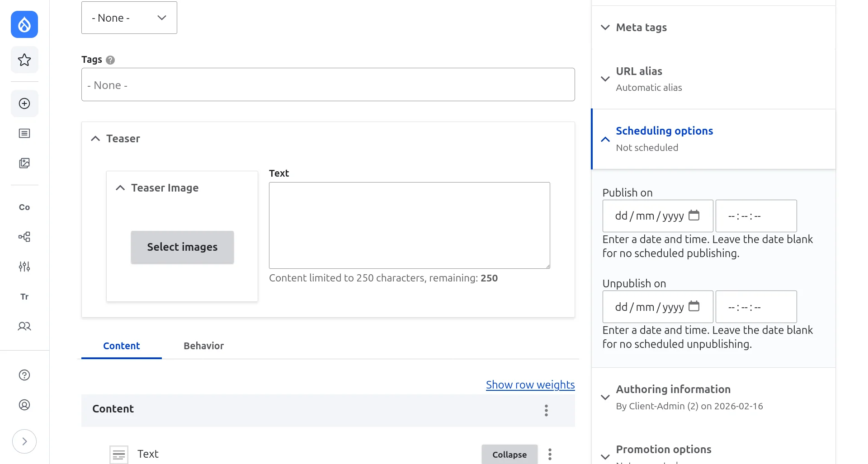868x464 pixels.
Task: Open the media images icon in sidebar
Action: (24, 163)
